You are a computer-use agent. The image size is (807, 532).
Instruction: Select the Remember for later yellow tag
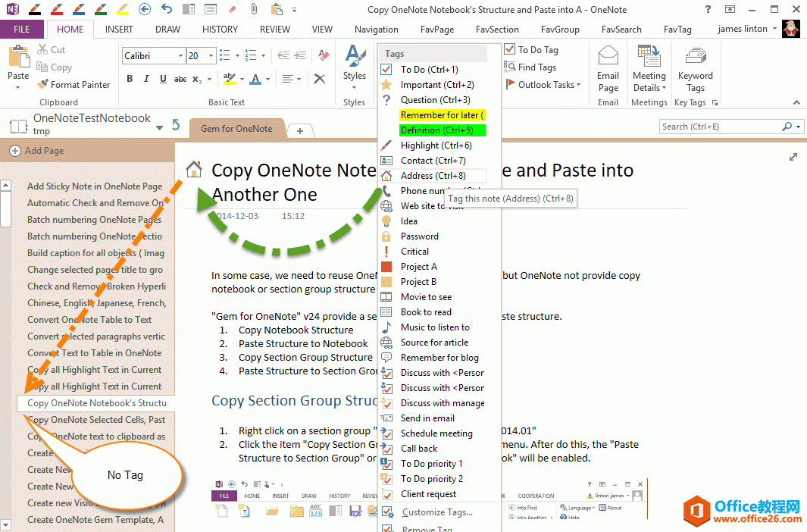(x=442, y=114)
